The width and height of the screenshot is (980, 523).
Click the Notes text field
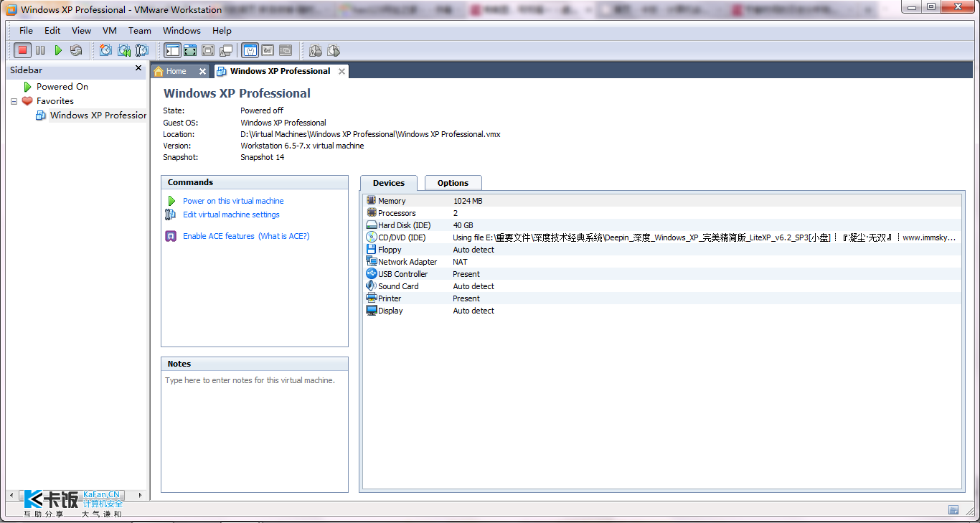pos(255,432)
